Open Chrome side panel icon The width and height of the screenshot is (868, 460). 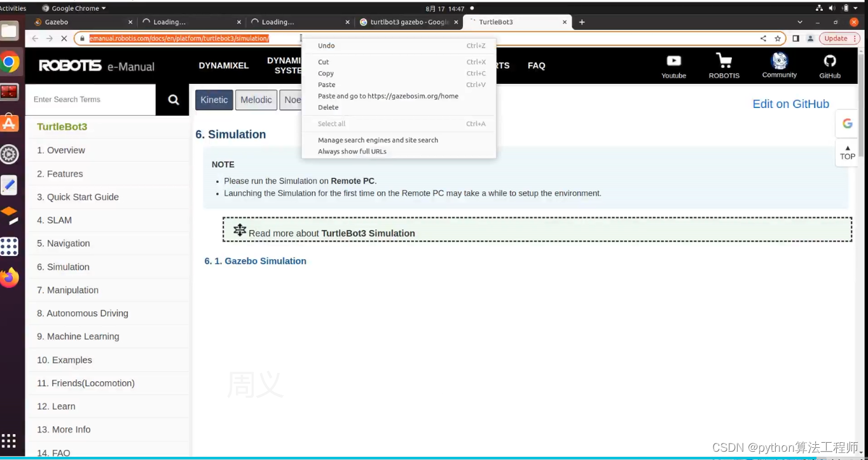tap(796, 38)
